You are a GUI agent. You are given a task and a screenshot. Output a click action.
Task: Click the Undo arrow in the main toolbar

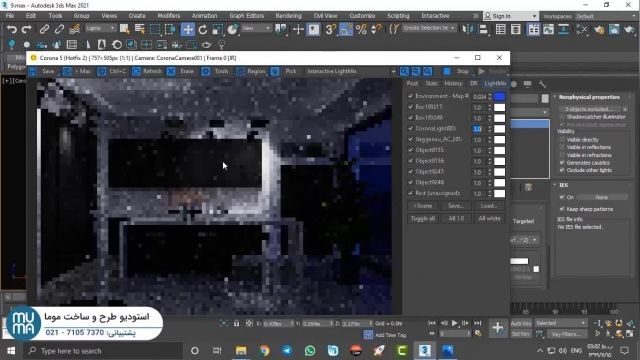click(x=12, y=29)
